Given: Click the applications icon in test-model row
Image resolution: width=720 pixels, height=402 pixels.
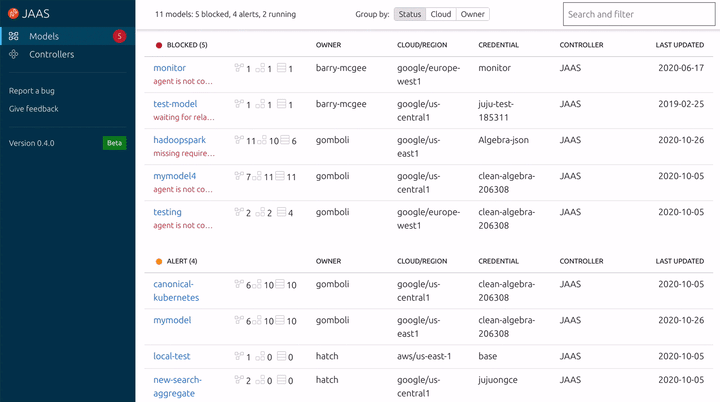Looking at the screenshot, I should (239, 103).
